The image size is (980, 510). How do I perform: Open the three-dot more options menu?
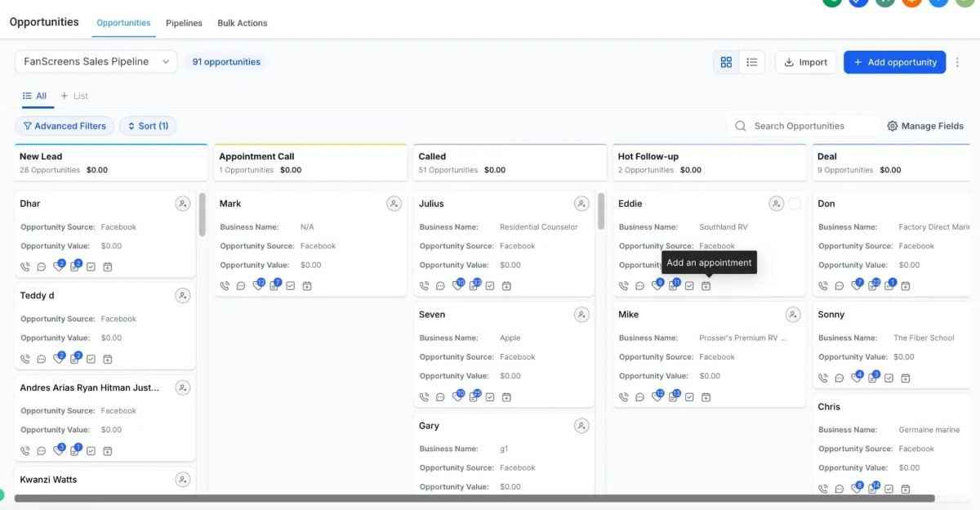coord(958,62)
